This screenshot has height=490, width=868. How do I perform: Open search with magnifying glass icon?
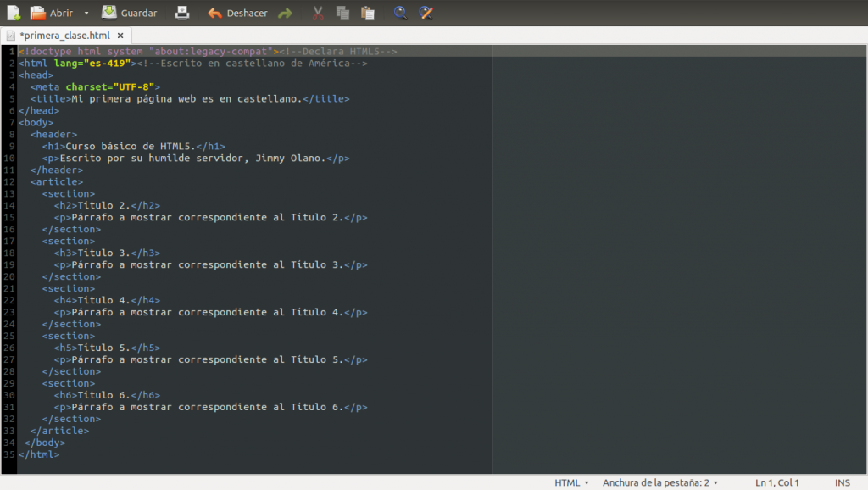[400, 13]
